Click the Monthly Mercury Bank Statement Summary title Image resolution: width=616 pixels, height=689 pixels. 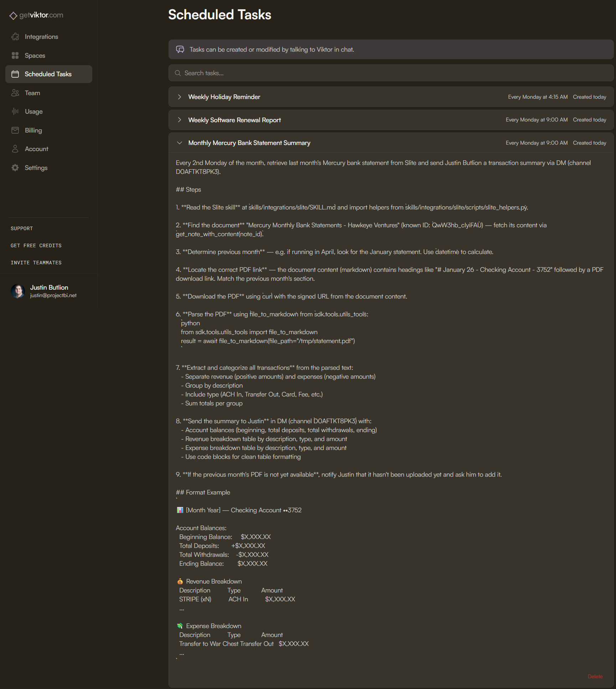(x=249, y=143)
